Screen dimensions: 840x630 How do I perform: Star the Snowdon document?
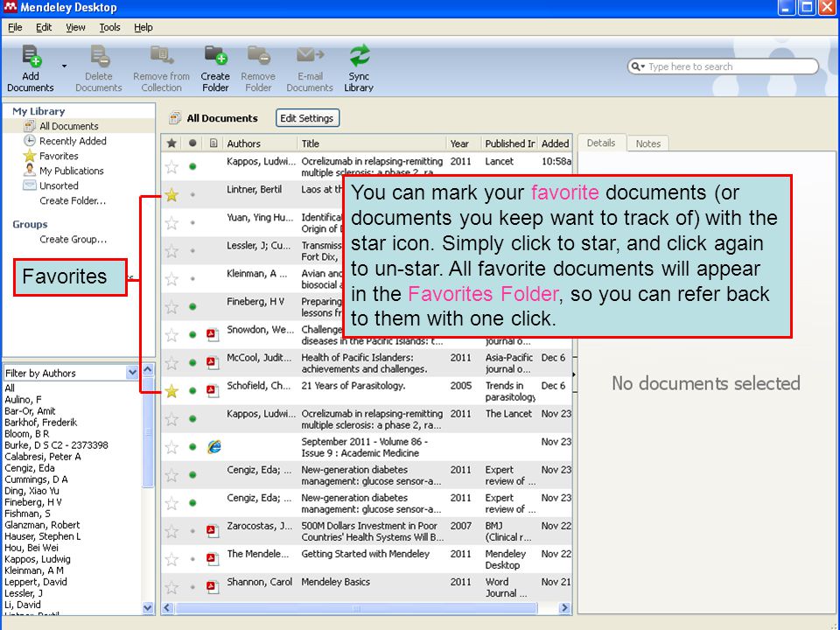point(171,335)
